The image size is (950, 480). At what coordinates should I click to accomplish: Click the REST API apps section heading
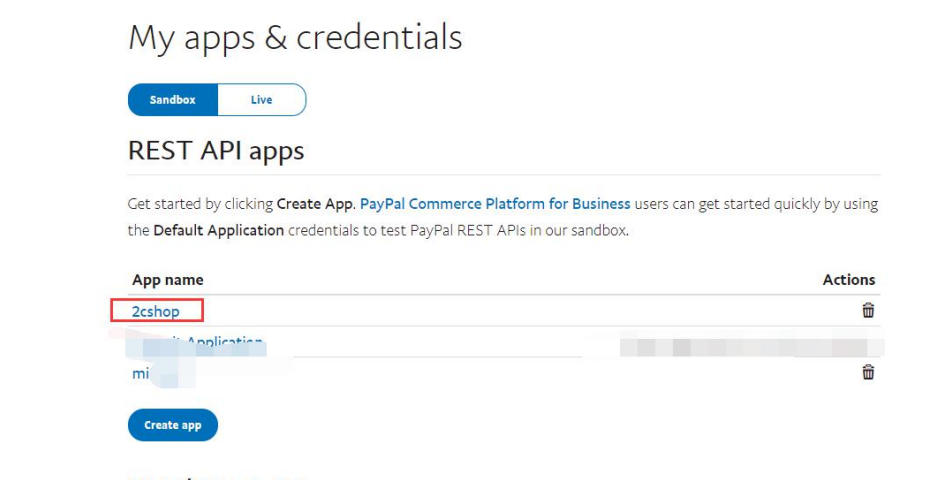coord(216,150)
